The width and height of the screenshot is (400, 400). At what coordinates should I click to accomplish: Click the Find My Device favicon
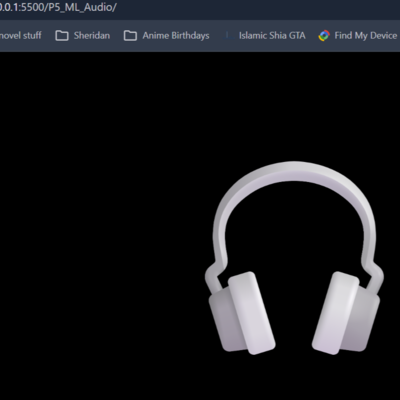(x=324, y=36)
